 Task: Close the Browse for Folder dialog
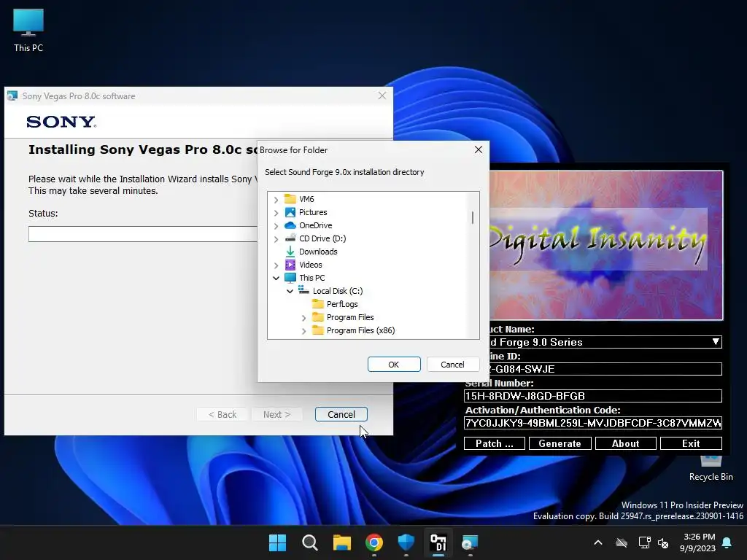(479, 149)
